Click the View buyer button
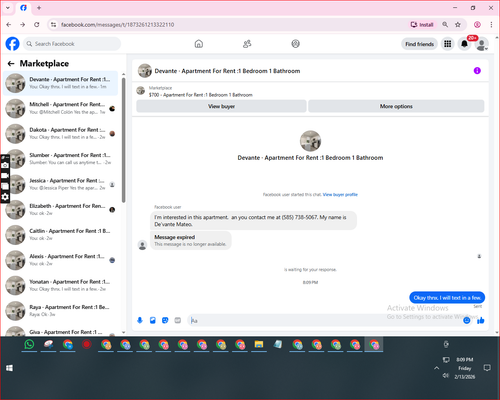The height and width of the screenshot is (400, 500). pos(221,106)
